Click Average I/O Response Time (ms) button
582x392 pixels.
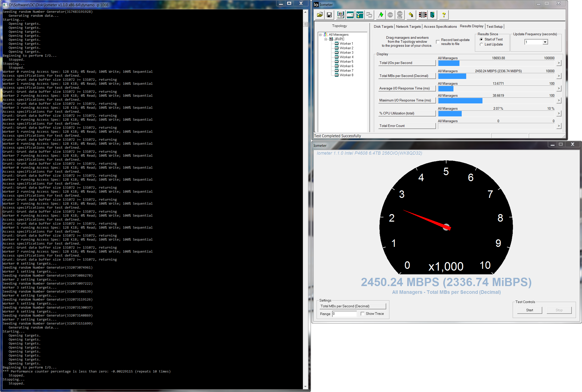coord(407,88)
